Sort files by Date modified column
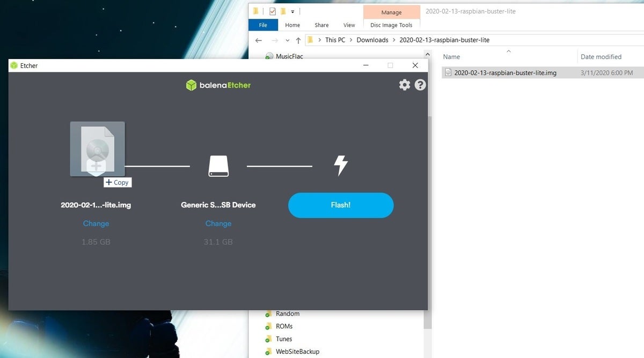Image resolution: width=644 pixels, height=358 pixels. pyautogui.click(x=601, y=56)
